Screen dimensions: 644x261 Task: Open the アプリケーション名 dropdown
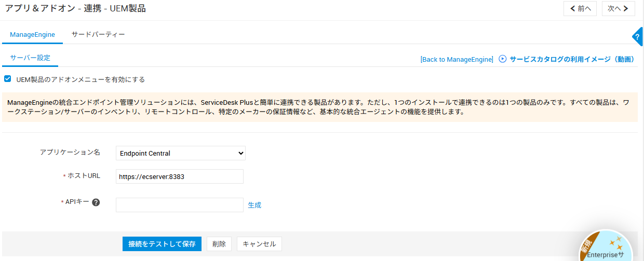coord(180,153)
